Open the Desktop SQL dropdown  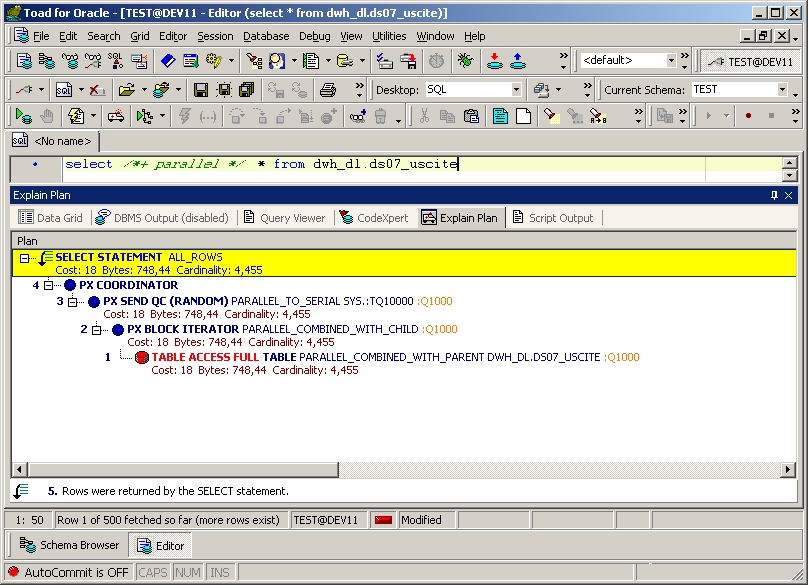(516, 89)
